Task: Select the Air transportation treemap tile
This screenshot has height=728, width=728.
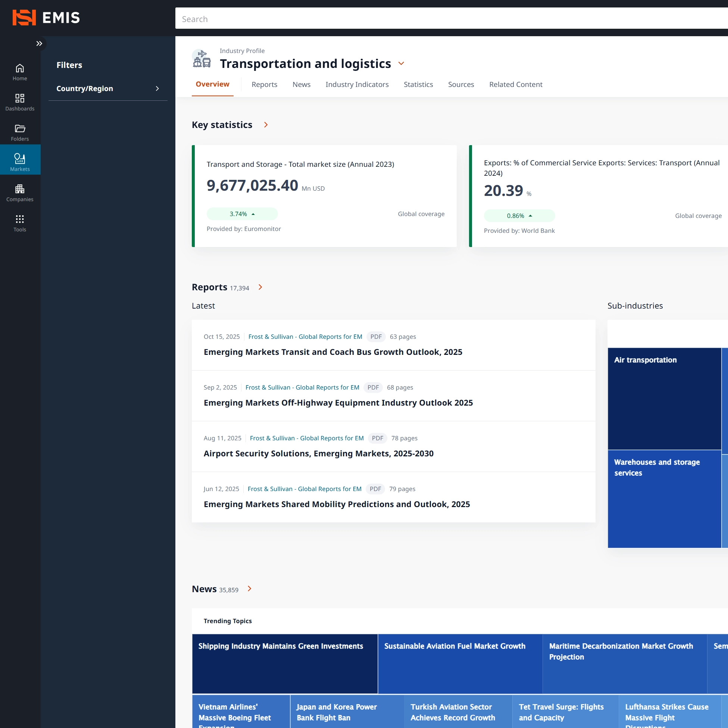Action: (x=664, y=398)
